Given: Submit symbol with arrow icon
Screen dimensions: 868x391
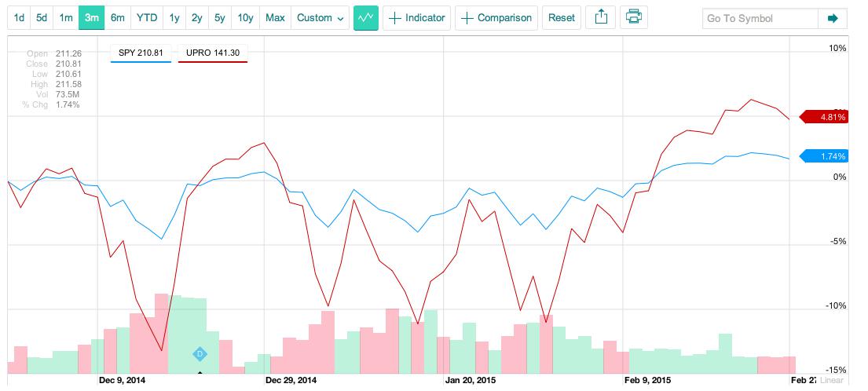Looking at the screenshot, I should coord(833,18).
